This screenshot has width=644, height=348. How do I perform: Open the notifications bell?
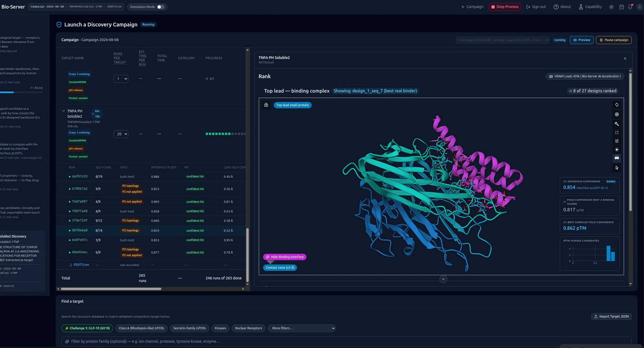coord(630,7)
